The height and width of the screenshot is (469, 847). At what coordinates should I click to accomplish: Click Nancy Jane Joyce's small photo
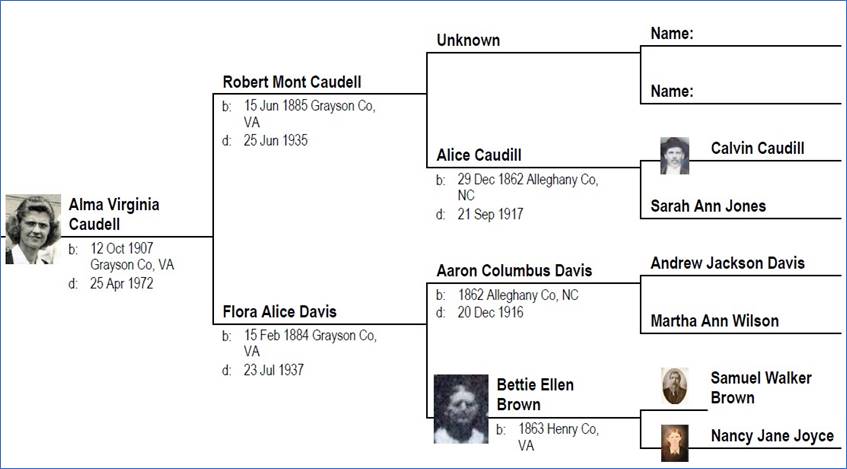point(675,443)
